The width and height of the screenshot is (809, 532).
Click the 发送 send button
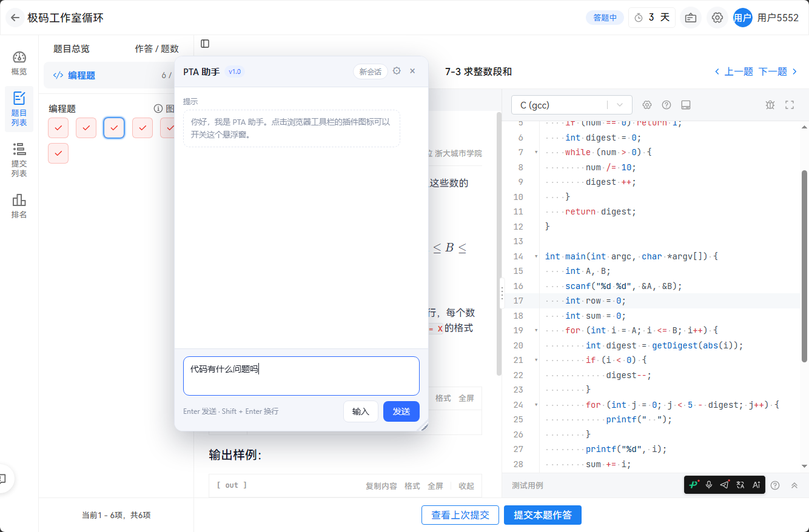point(401,411)
